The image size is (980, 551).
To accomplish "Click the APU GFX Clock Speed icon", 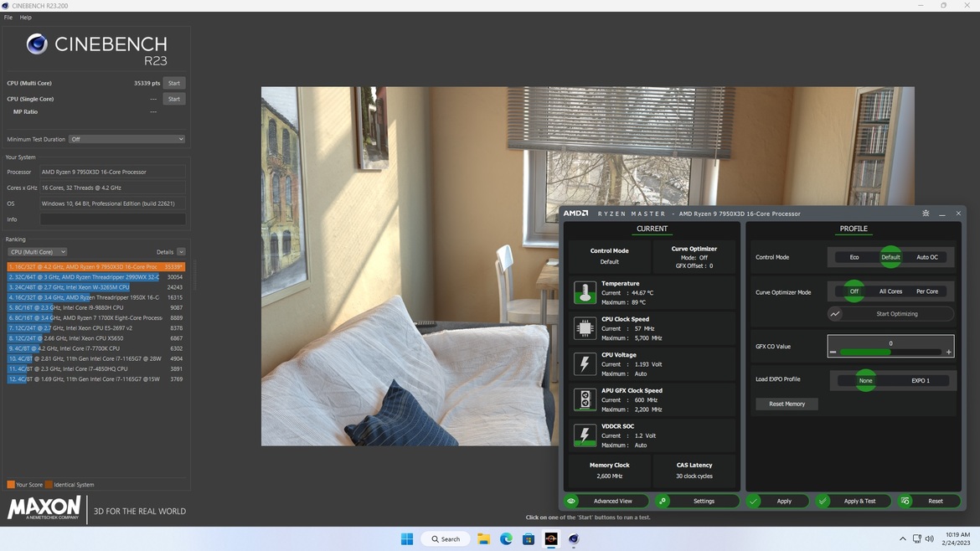I will (585, 399).
